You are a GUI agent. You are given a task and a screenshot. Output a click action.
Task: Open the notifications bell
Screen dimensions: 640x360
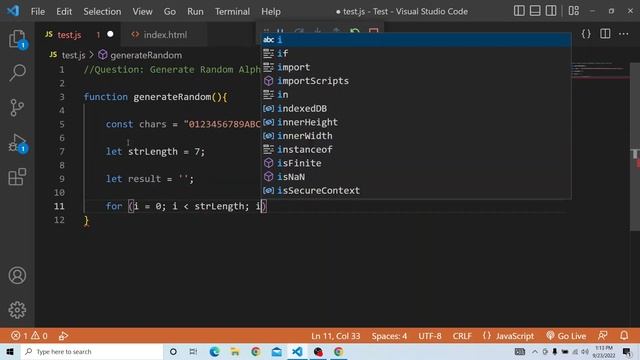coord(624,336)
